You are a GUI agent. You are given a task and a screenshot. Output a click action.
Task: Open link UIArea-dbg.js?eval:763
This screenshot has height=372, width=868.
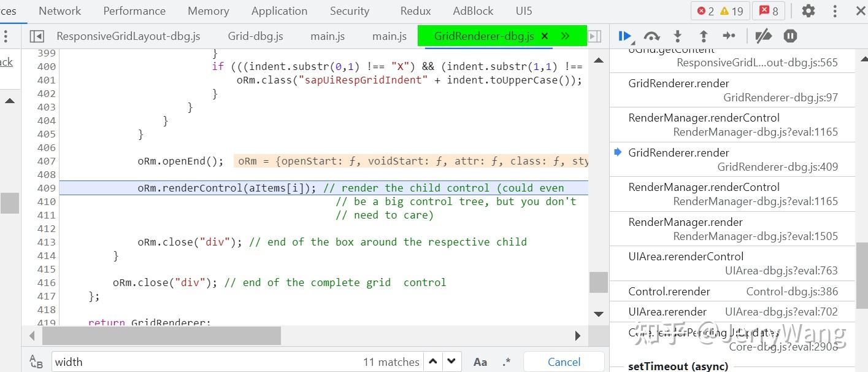tap(781, 270)
